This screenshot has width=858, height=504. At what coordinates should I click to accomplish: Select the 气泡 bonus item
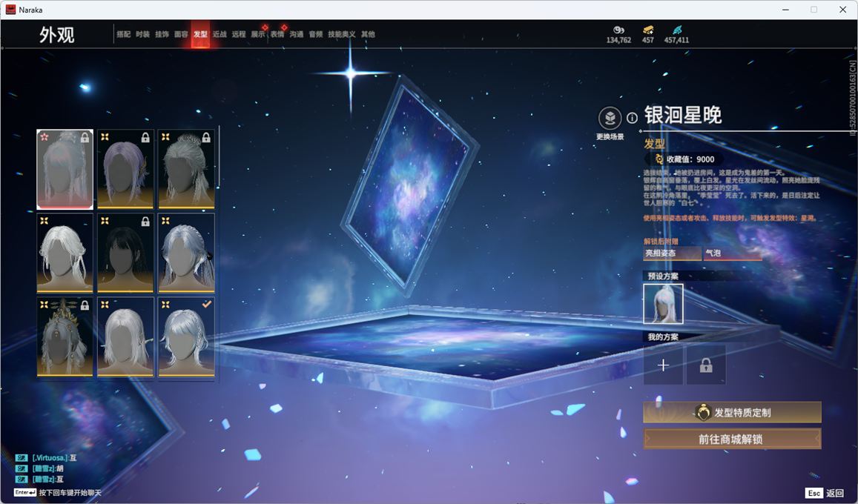point(733,253)
